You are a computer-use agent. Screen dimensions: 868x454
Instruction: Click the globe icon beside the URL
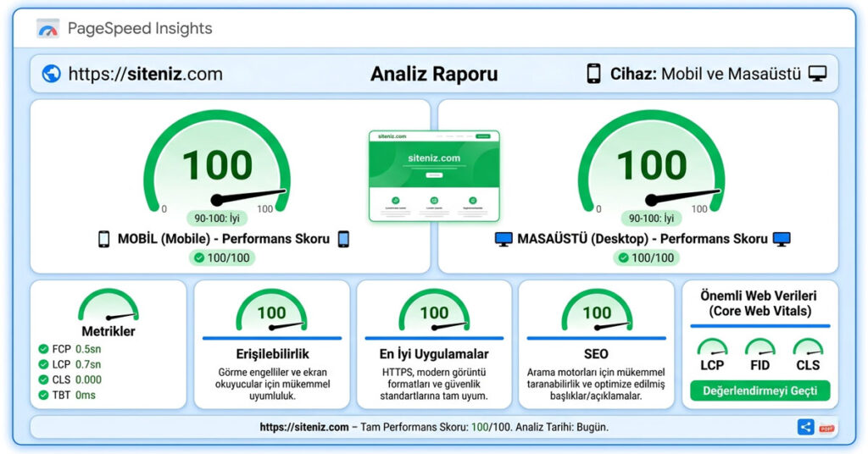(x=52, y=74)
